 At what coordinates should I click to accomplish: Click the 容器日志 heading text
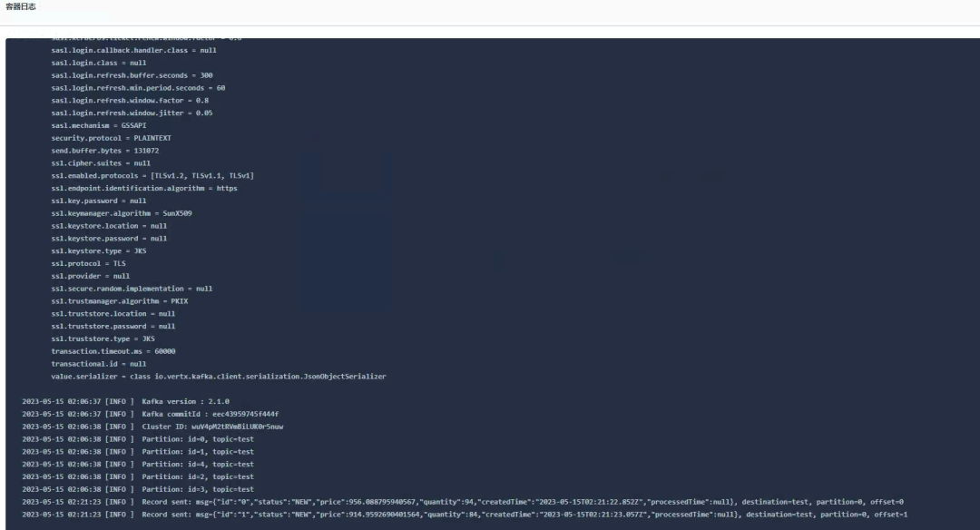21,7
